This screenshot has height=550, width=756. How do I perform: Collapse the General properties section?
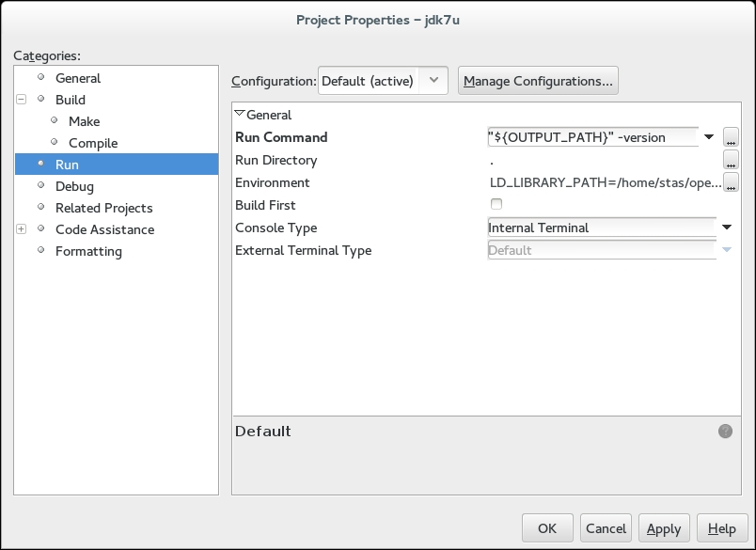[240, 115]
